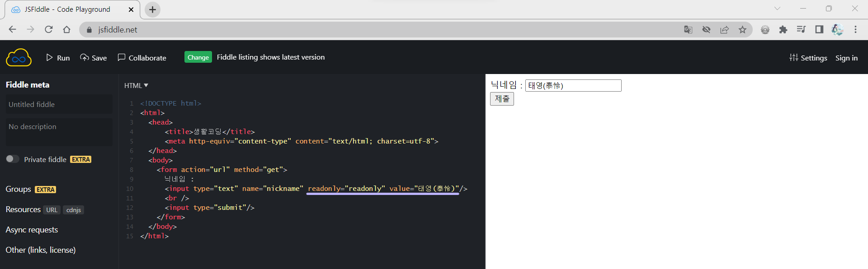Click the site lock icon
This screenshot has width=868, height=269.
pyautogui.click(x=89, y=30)
